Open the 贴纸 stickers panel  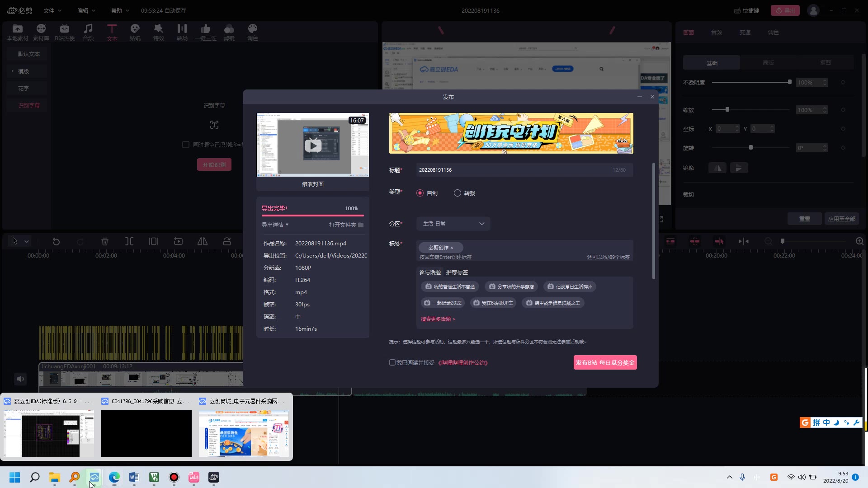tap(135, 32)
